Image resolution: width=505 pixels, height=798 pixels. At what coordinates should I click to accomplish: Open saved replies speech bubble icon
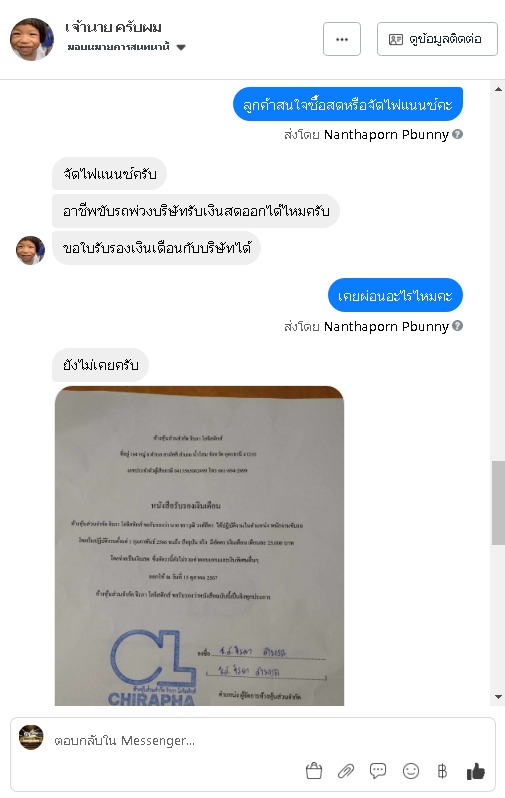(378, 771)
